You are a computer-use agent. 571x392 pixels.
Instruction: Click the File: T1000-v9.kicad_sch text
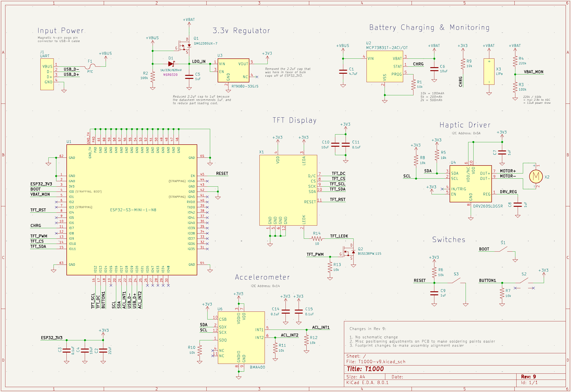point(376,361)
